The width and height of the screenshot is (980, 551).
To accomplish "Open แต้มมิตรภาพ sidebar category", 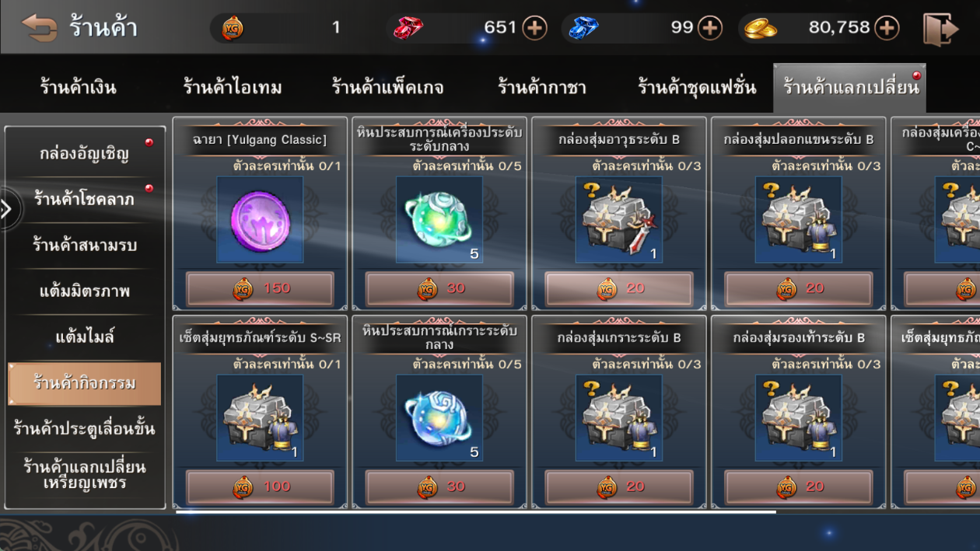I will pyautogui.click(x=85, y=291).
